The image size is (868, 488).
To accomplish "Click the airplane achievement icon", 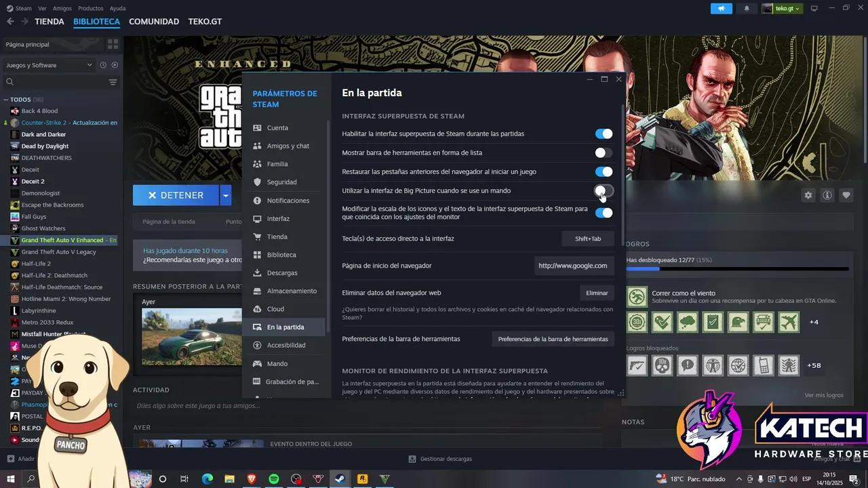I will (x=789, y=322).
